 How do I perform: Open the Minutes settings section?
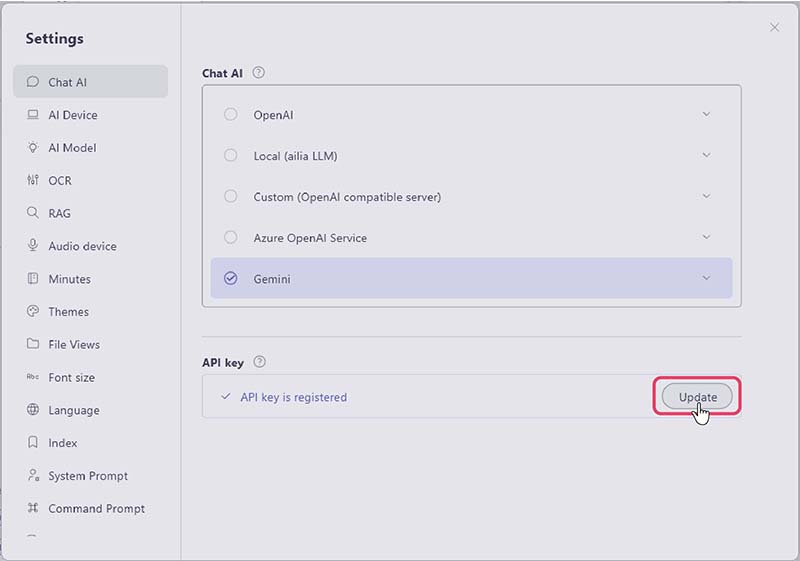coord(69,279)
